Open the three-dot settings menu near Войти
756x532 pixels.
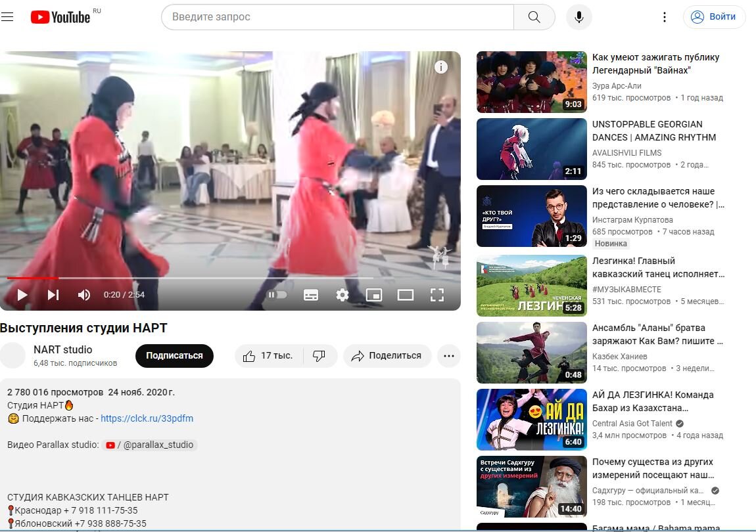(664, 16)
